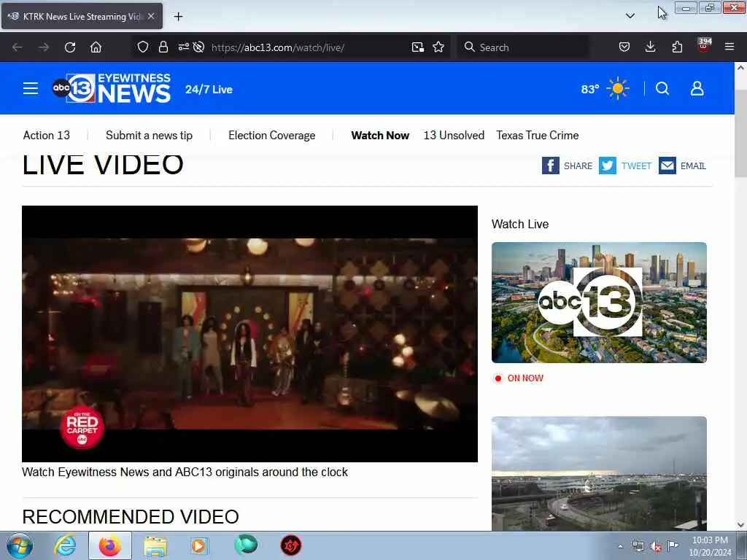Focus the browser Search box
747x560 pixels.
pos(522,47)
